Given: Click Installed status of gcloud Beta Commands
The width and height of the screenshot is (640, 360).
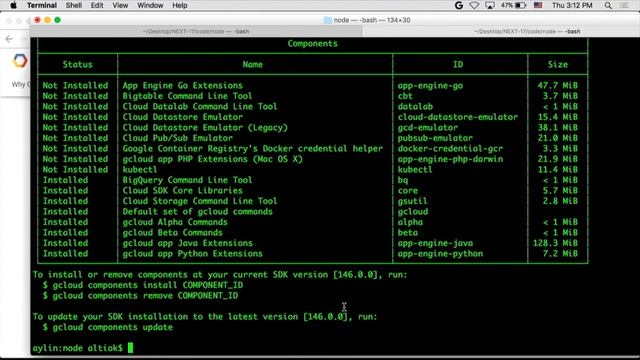Looking at the screenshot, I should pyautogui.click(x=65, y=233).
